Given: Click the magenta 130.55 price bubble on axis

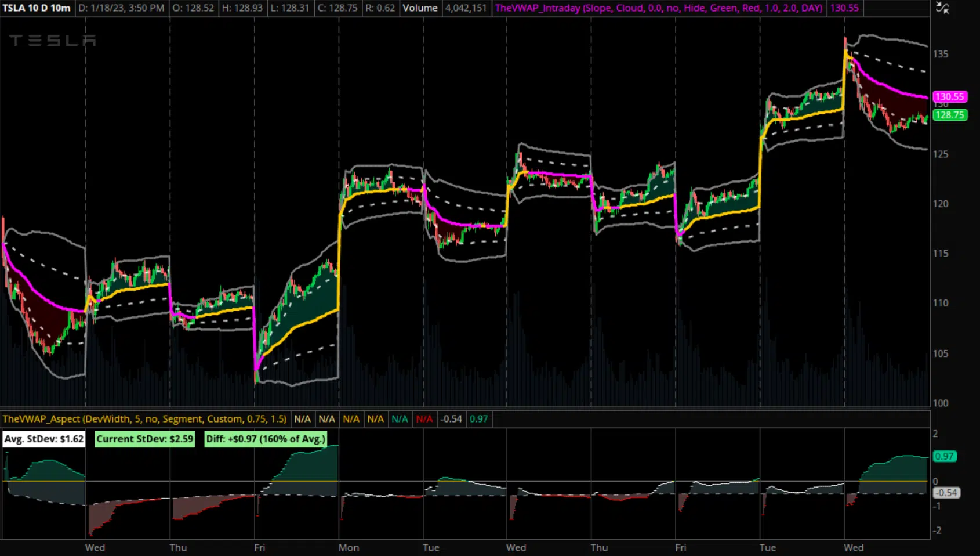Looking at the screenshot, I should click(x=950, y=97).
